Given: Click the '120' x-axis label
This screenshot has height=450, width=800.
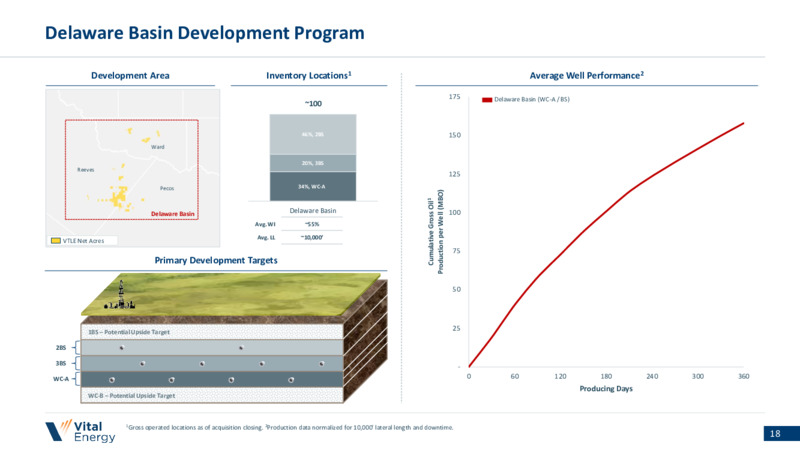Looking at the screenshot, I should click(x=560, y=377).
